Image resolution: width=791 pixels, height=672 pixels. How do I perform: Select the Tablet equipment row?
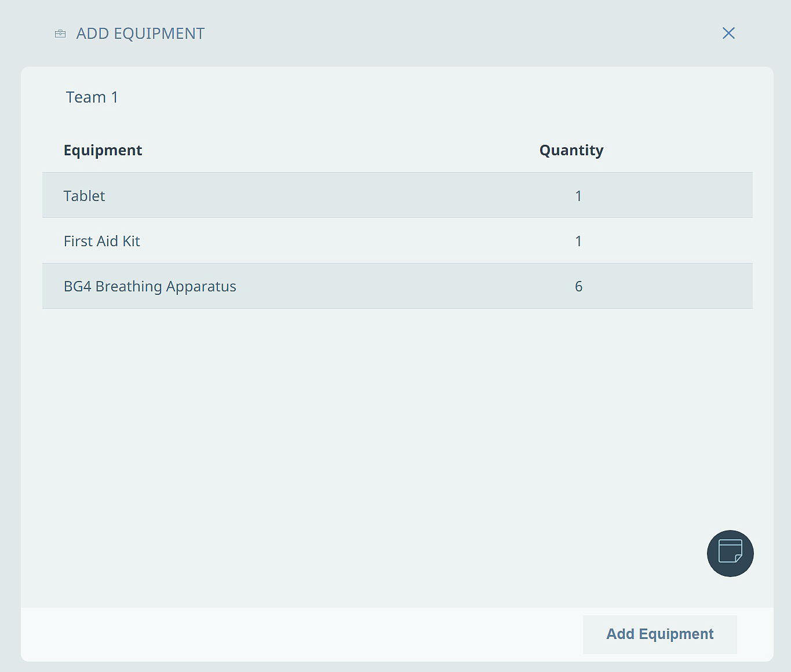click(398, 195)
